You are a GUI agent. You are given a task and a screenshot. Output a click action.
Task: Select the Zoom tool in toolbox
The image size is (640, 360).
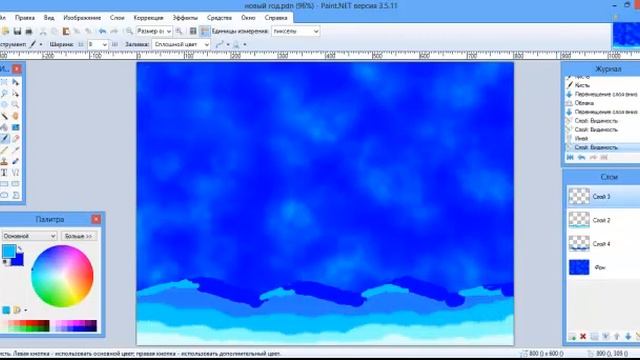(x=16, y=104)
